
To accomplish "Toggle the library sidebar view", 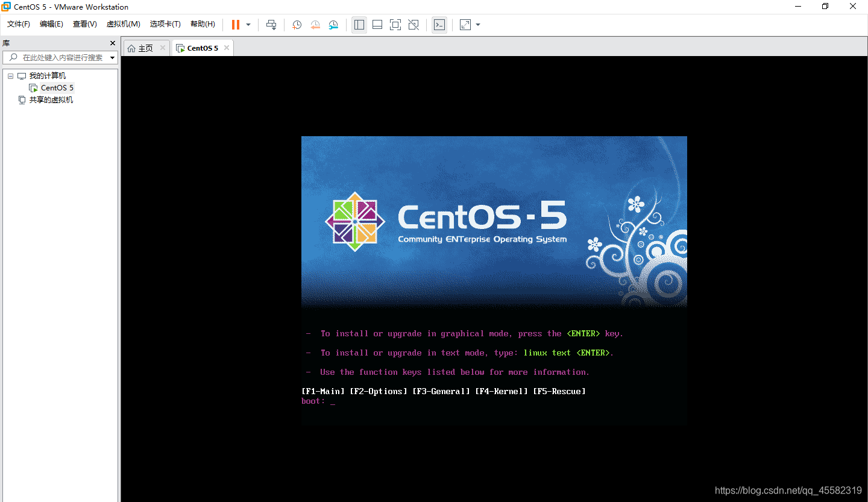I will (x=359, y=25).
